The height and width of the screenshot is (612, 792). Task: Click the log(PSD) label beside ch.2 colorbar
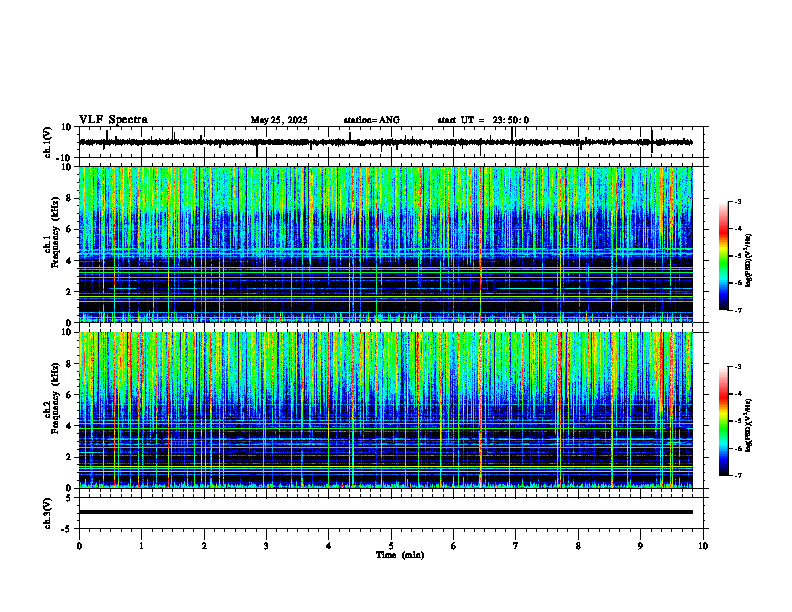tap(749, 425)
